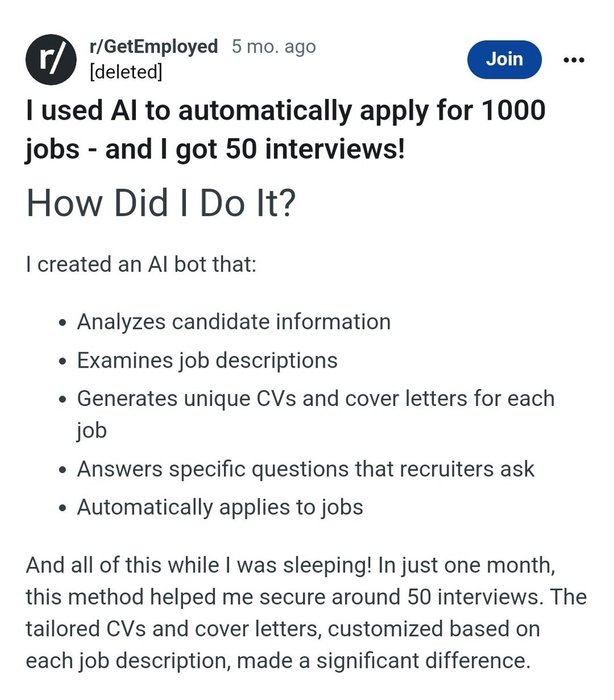614x700 pixels.
Task: Click the 'Generates unique CVs and cover letters' bullet
Action: point(316,414)
